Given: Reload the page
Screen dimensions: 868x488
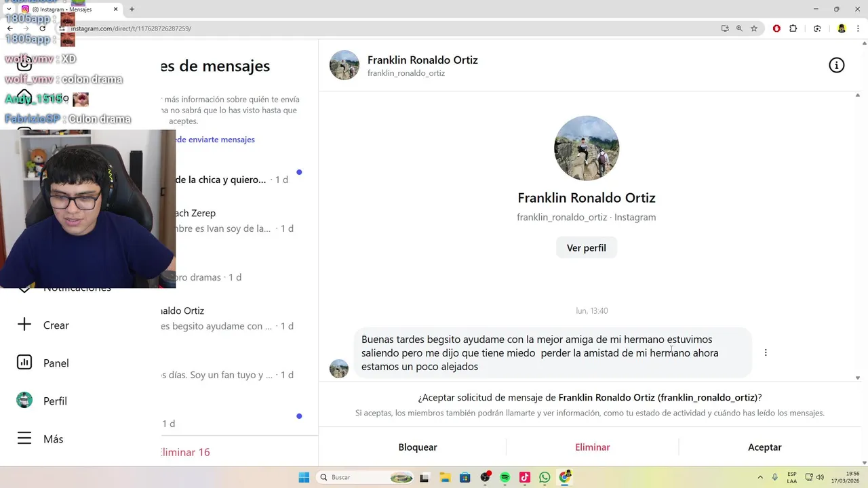Looking at the screenshot, I should [x=43, y=28].
